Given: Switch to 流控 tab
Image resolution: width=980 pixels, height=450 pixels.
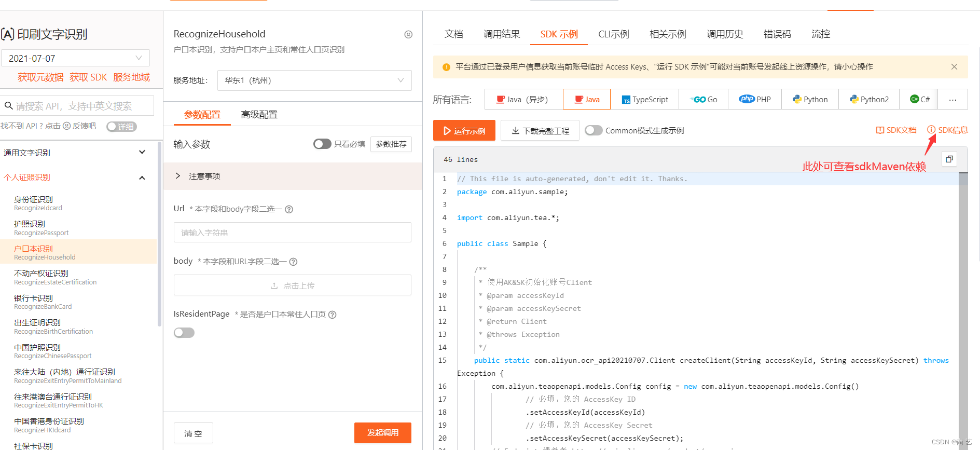Looking at the screenshot, I should point(821,34).
